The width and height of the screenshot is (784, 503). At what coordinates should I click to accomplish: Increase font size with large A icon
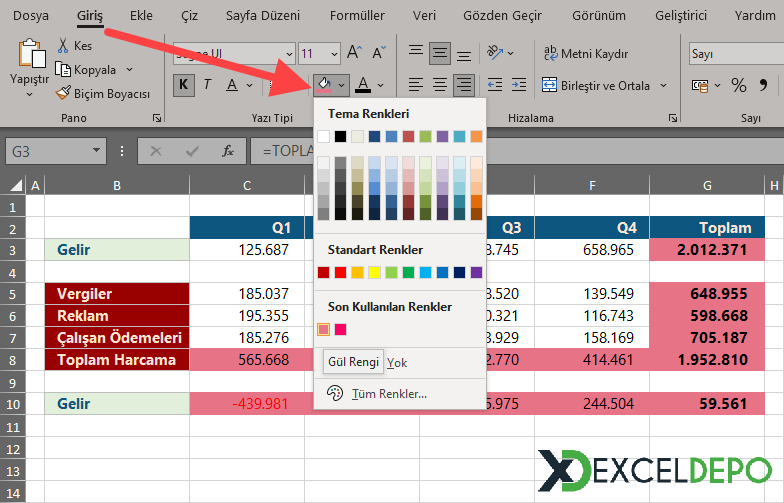pos(354,52)
